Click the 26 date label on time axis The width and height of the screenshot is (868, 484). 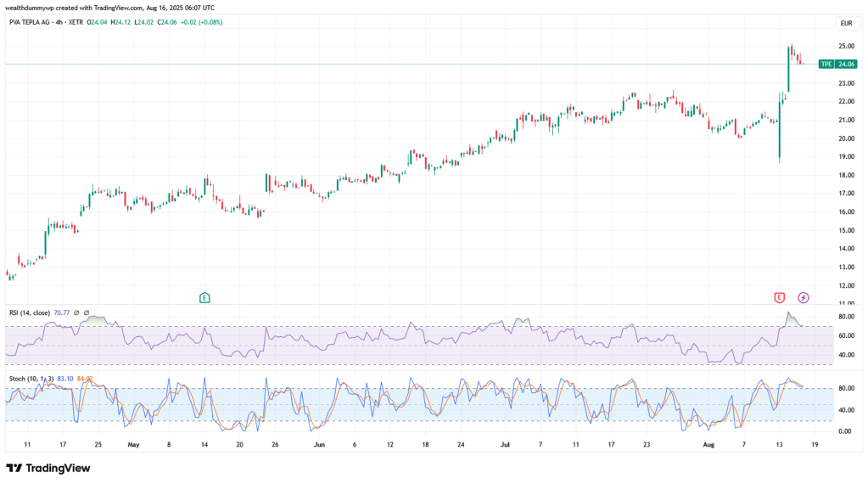[x=275, y=444]
